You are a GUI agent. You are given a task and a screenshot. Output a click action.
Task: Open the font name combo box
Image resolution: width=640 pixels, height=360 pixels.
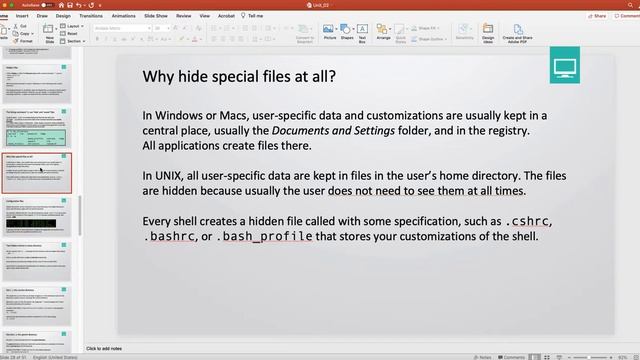122,28
